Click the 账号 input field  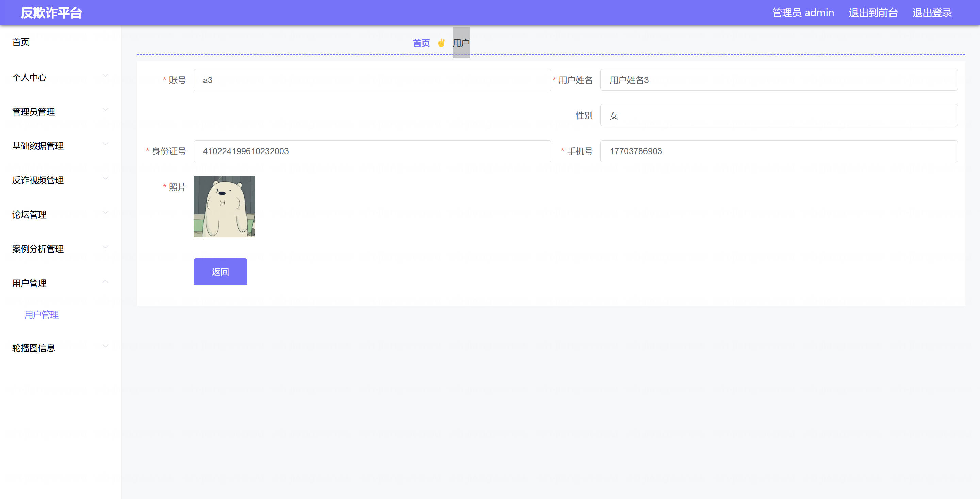point(372,80)
